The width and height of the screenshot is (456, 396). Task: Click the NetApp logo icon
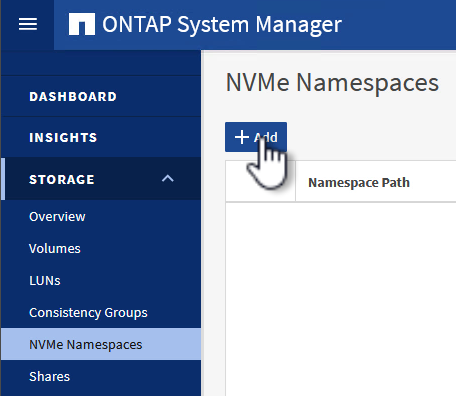point(82,24)
